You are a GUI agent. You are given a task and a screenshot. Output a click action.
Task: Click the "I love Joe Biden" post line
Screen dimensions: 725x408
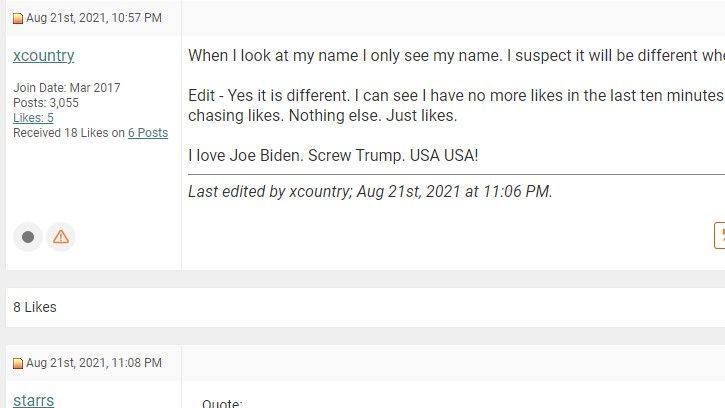click(333, 156)
